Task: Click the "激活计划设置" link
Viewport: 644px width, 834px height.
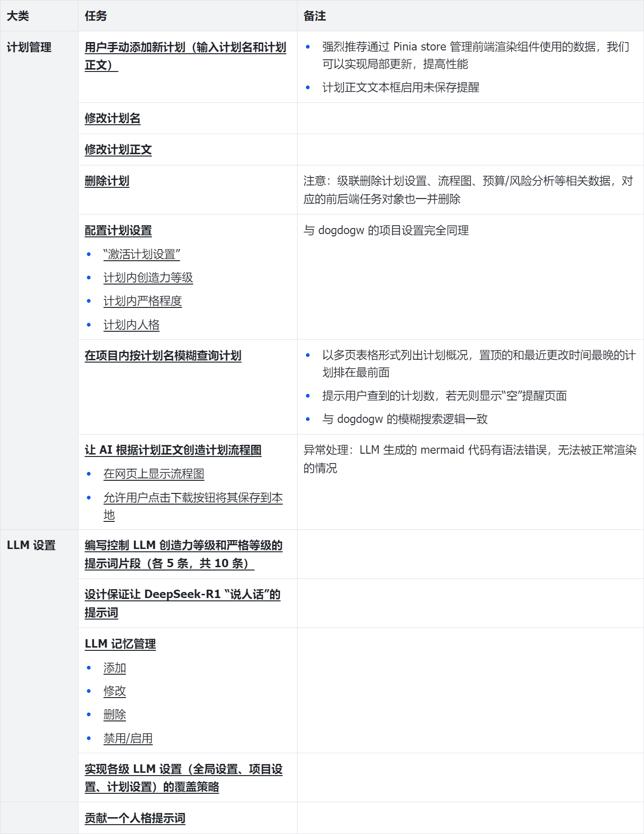Action: point(142,255)
